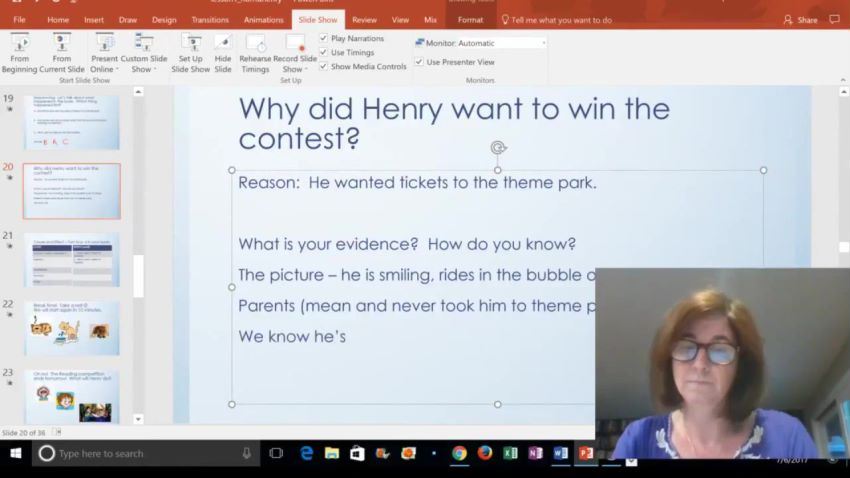Expand Record Slide Show dropdown arrow
This screenshot has height=478, width=850.
[306, 69]
